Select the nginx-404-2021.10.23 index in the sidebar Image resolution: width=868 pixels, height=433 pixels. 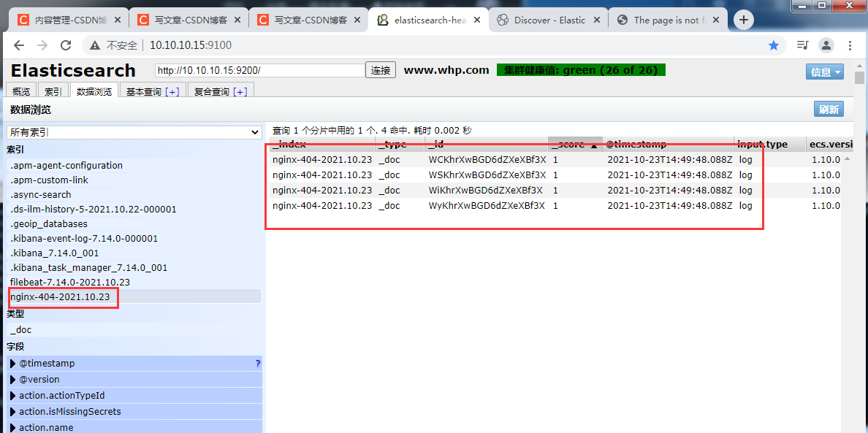point(134,297)
